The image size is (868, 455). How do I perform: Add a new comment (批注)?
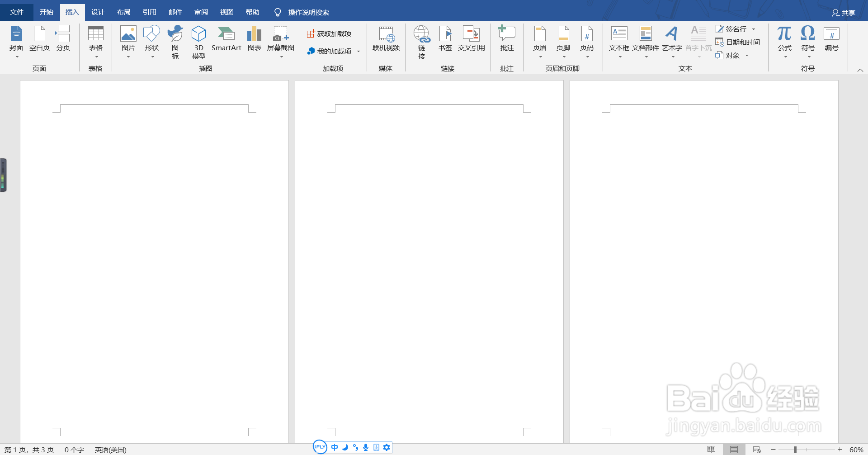tap(507, 39)
